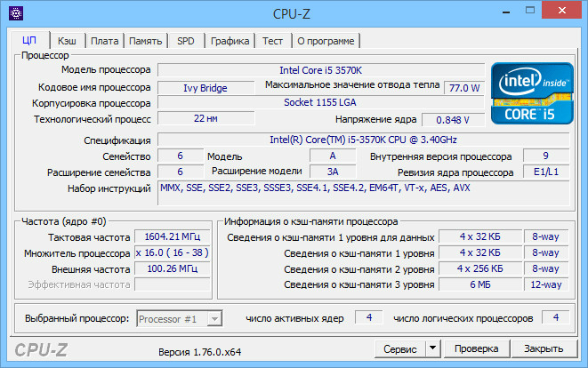Click the L2 cache 4 x 256 КБ value
The height and width of the screenshot is (368, 588).
point(480,268)
